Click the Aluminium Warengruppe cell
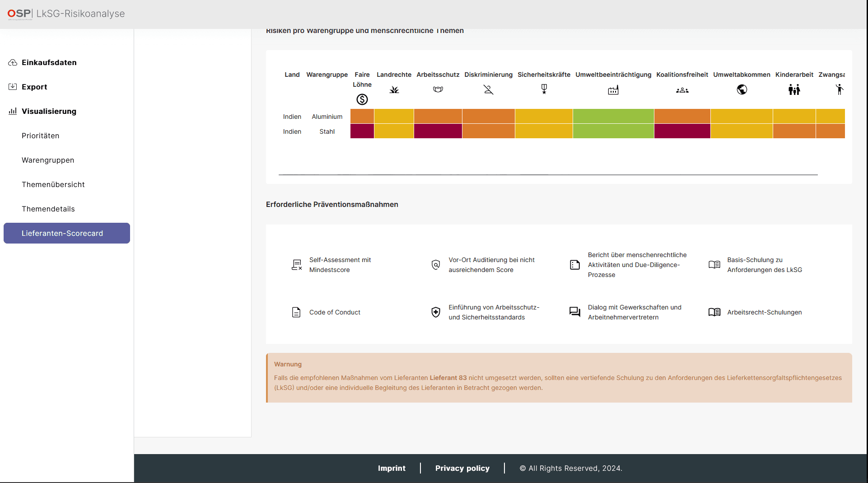Image resolution: width=868 pixels, height=483 pixels. (327, 117)
